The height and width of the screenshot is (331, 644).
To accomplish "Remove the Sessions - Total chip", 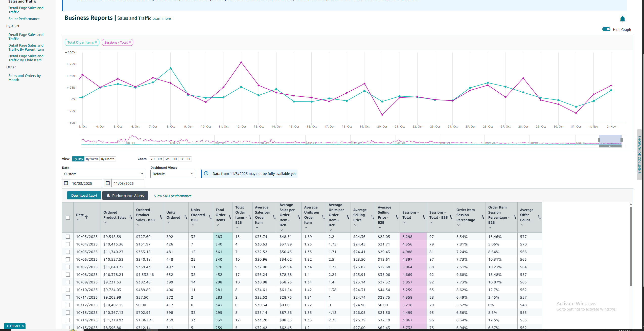I will click(130, 42).
